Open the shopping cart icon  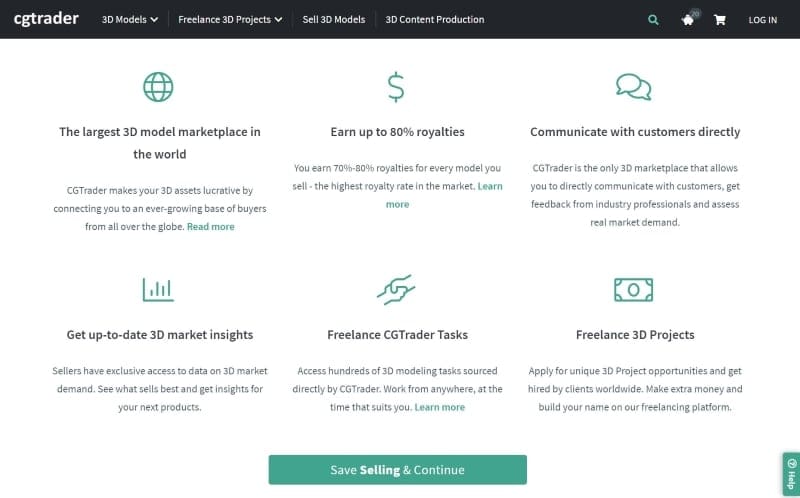[720, 20]
